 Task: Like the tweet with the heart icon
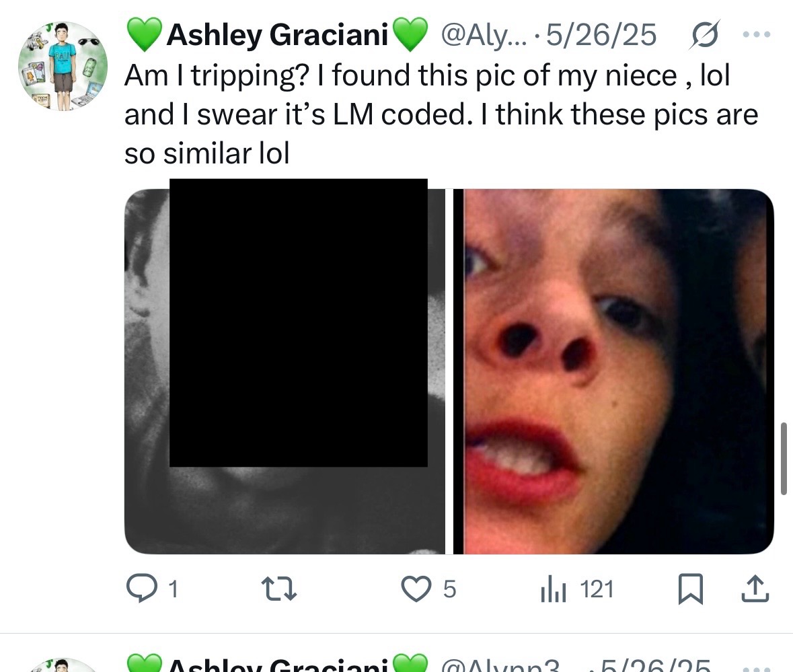coord(416,589)
